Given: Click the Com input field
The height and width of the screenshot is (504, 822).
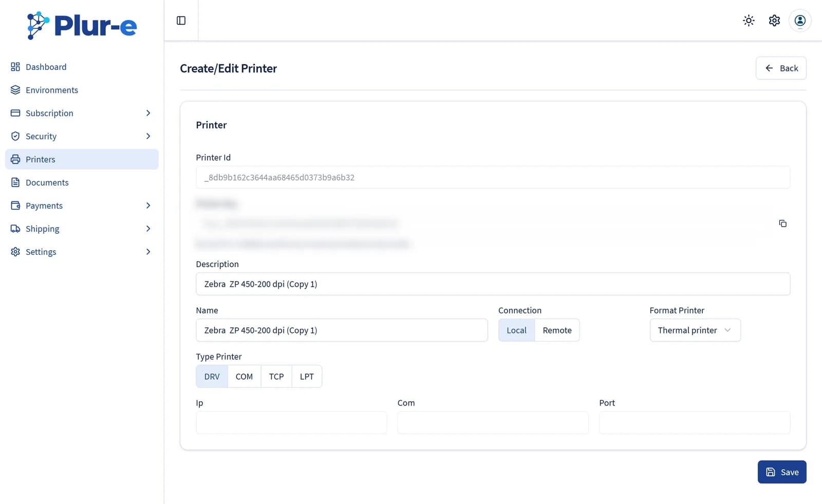Looking at the screenshot, I should coord(493,423).
